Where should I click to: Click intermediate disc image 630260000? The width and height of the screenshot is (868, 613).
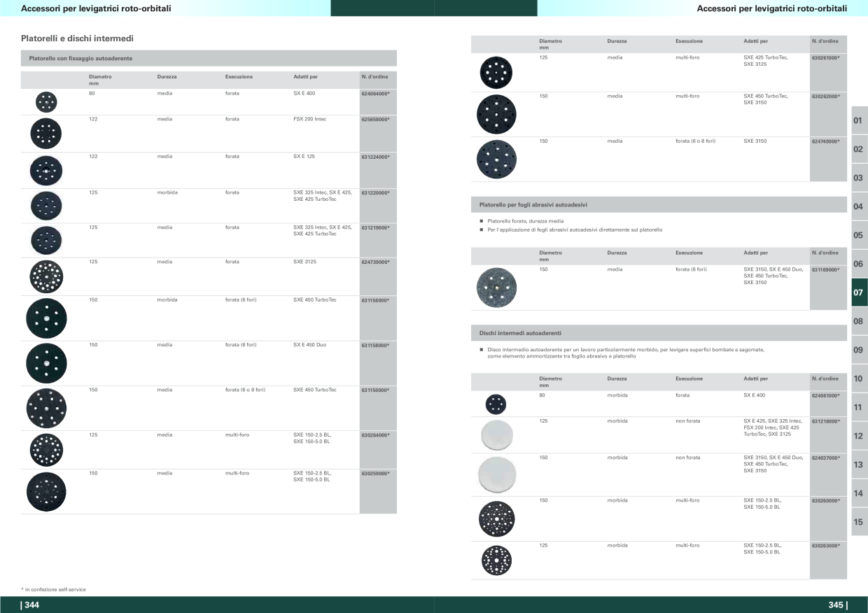[496, 519]
